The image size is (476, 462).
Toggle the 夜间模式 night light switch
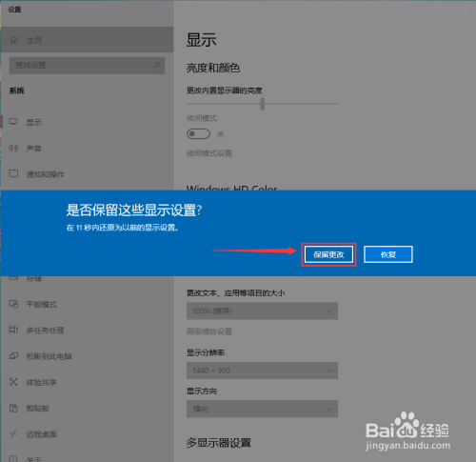[x=198, y=134]
